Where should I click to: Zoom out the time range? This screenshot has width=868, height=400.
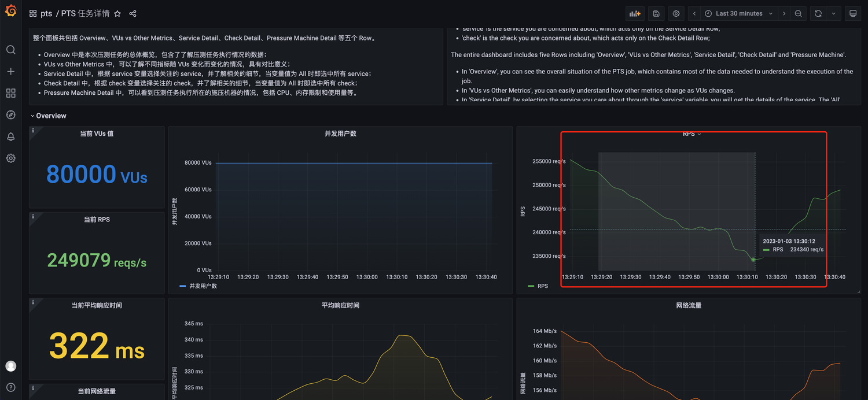click(799, 13)
